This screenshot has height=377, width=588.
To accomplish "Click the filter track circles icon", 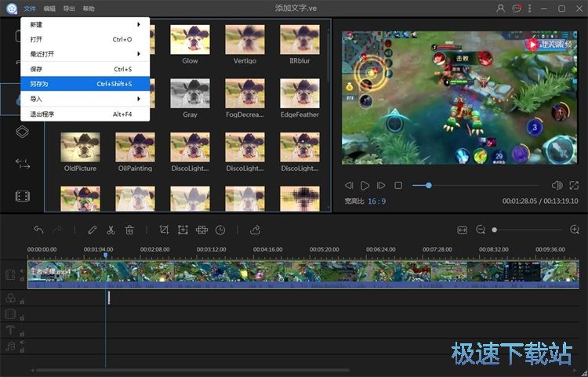I will pyautogui.click(x=10, y=298).
